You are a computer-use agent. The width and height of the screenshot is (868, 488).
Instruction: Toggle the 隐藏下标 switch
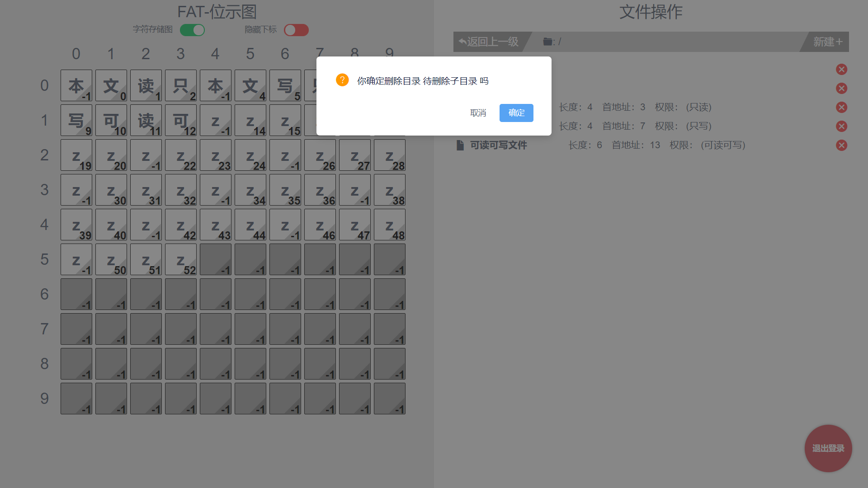296,30
